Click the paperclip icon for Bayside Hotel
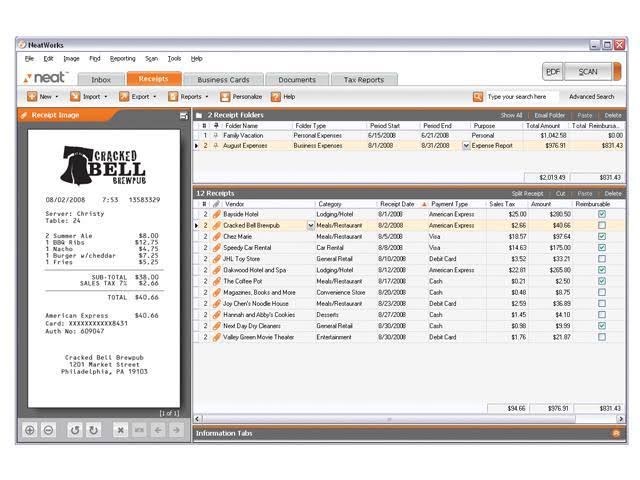 [216, 214]
